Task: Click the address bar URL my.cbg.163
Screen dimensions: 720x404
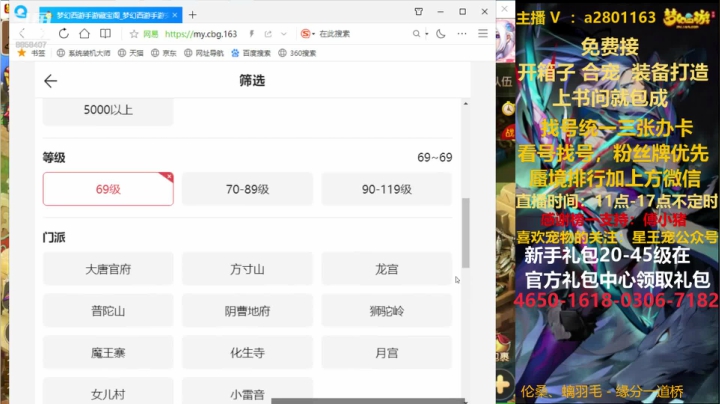Action: coord(201,34)
